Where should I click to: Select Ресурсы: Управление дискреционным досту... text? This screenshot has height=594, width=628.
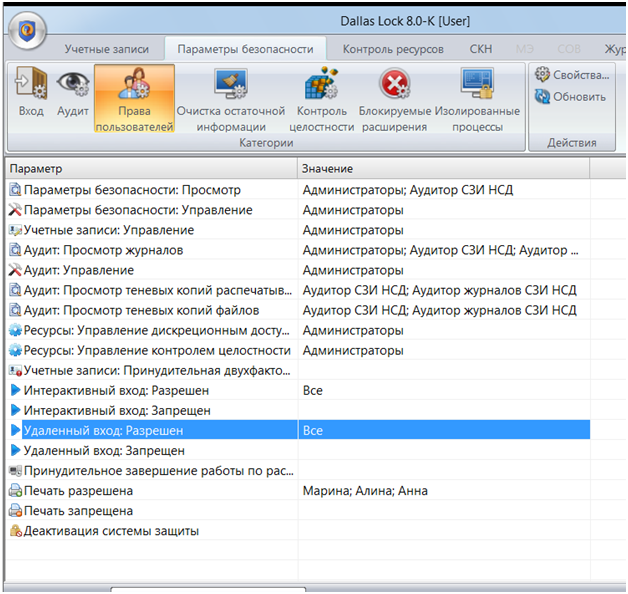tap(157, 330)
